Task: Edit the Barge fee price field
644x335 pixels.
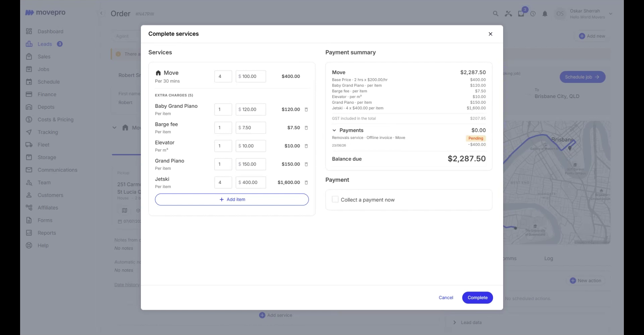Action: point(251,128)
